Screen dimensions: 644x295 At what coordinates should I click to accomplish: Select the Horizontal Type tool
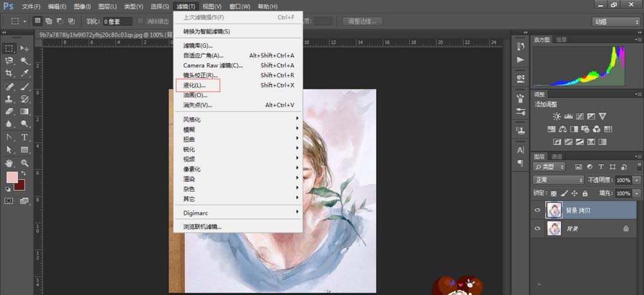tap(24, 137)
